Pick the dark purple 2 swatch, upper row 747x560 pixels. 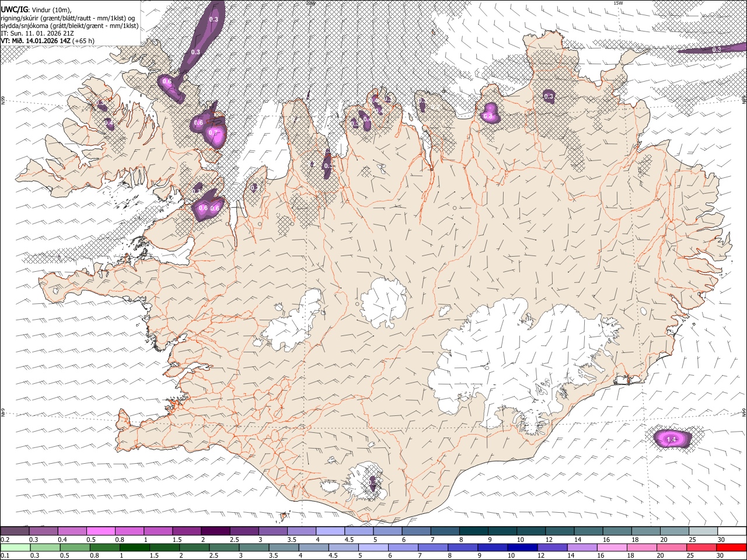(215, 531)
